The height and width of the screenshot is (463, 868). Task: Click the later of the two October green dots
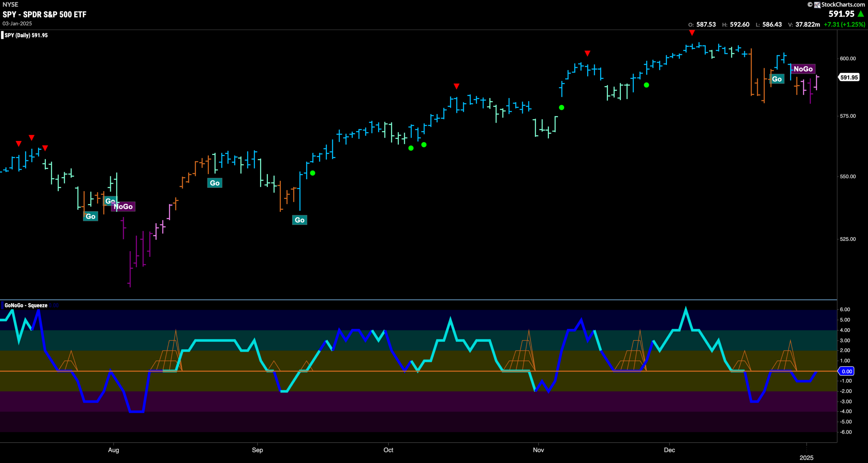point(424,145)
